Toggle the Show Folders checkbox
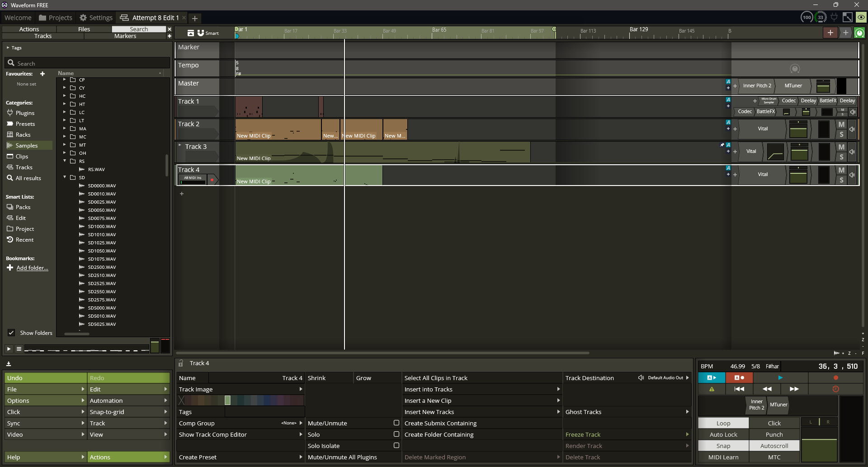The width and height of the screenshot is (868, 467). click(11, 333)
